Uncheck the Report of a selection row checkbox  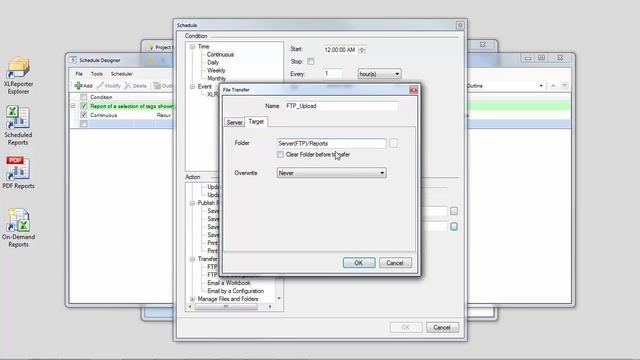84,106
